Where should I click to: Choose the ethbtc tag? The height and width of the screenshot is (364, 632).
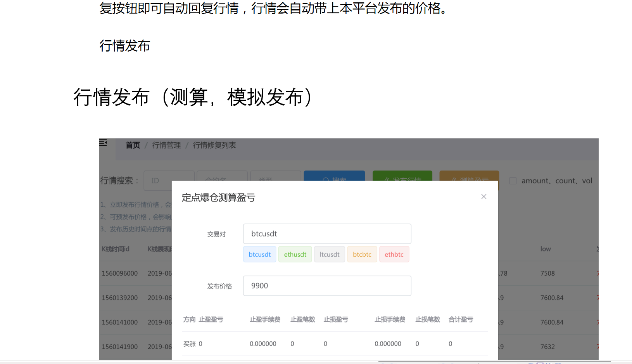[x=394, y=254]
